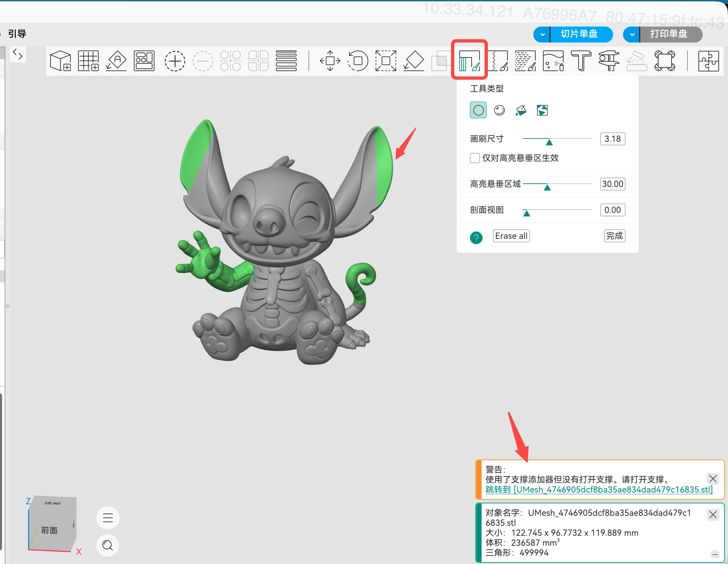Click the brush size value field 3.18

tap(613, 139)
